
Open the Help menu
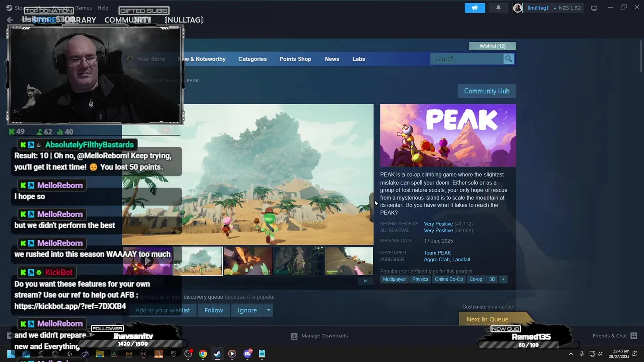(x=103, y=8)
